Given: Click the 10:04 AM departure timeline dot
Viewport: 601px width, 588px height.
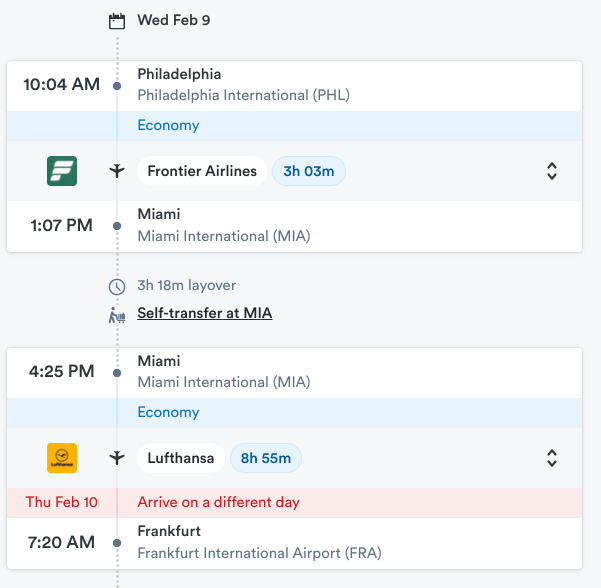Looking at the screenshot, I should (117, 86).
